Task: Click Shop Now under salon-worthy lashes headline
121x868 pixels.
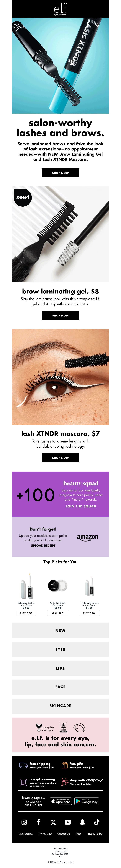Action: click(x=60, y=173)
